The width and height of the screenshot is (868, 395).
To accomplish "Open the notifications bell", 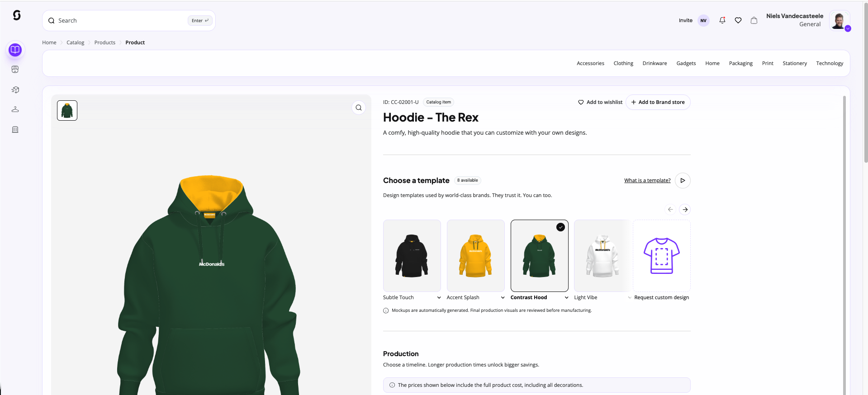I will pos(722,20).
